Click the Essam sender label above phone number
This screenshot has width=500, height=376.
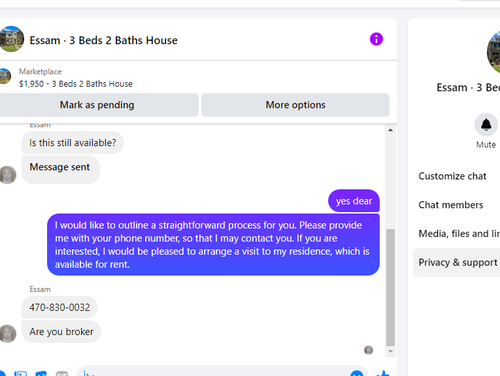pos(40,289)
